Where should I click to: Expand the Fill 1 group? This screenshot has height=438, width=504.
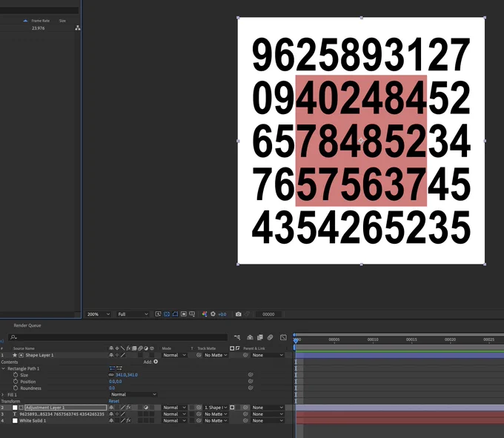pos(2,394)
